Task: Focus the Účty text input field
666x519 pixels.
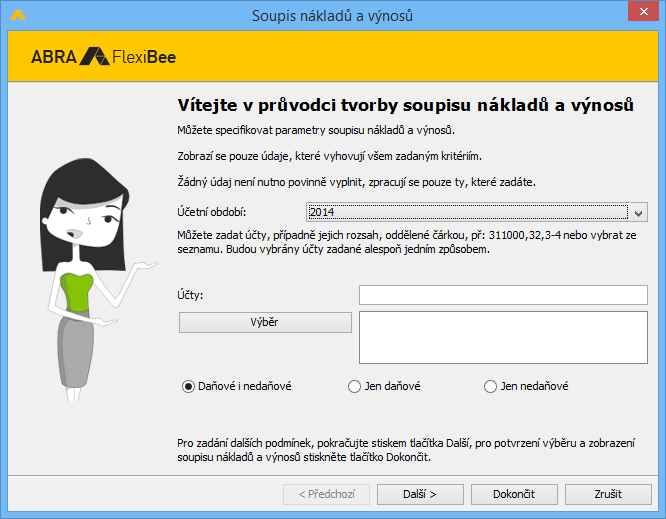Action: (503, 295)
